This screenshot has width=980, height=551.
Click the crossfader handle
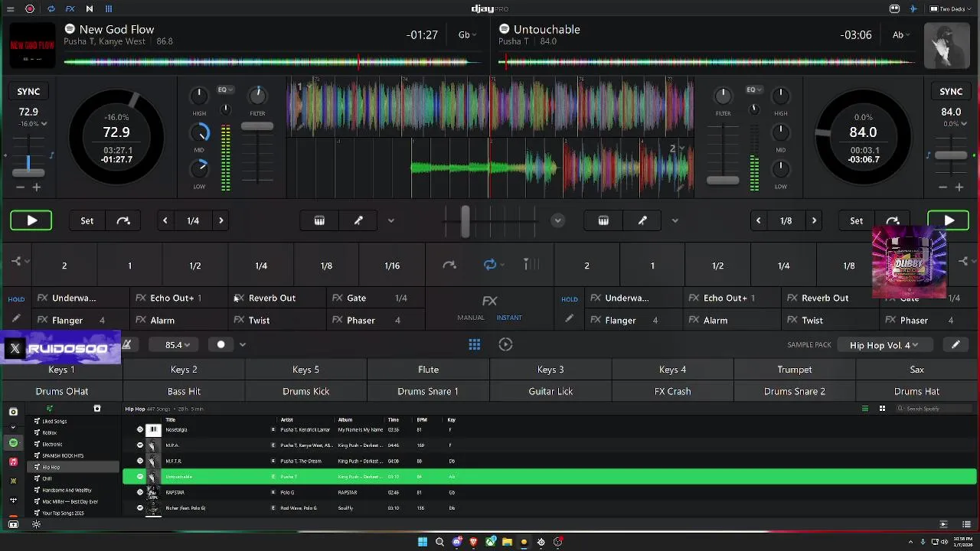coord(465,220)
